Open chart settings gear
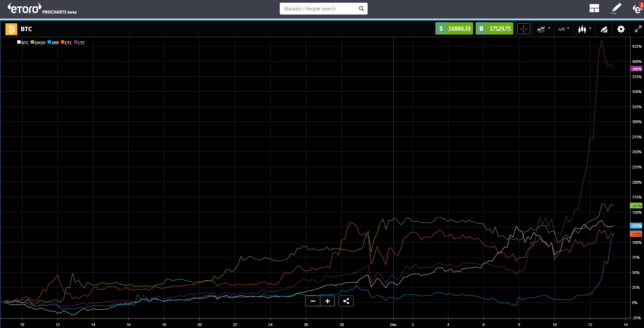This screenshot has height=328, width=644. tap(621, 29)
